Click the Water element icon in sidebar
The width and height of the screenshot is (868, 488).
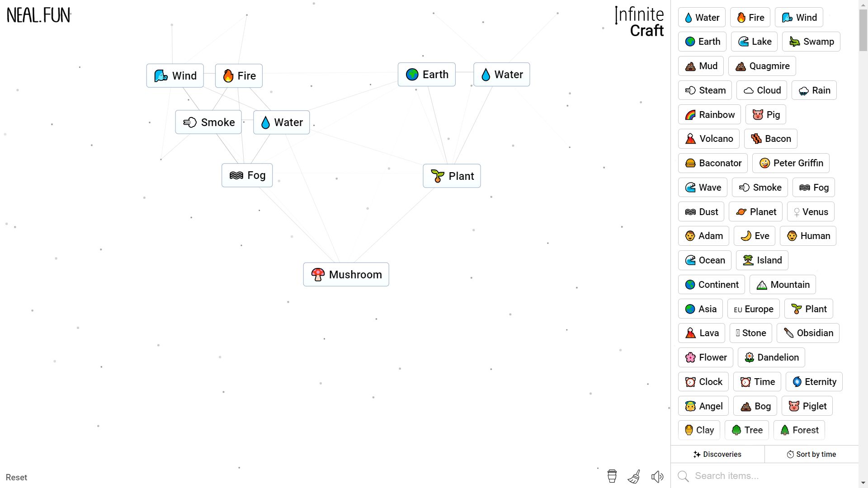click(702, 17)
